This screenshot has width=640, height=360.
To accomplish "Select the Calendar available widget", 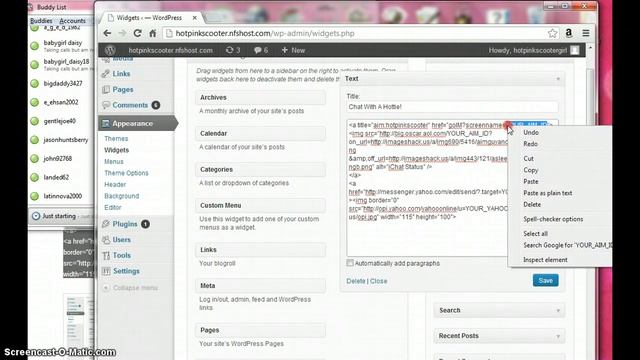I will [x=260, y=133].
